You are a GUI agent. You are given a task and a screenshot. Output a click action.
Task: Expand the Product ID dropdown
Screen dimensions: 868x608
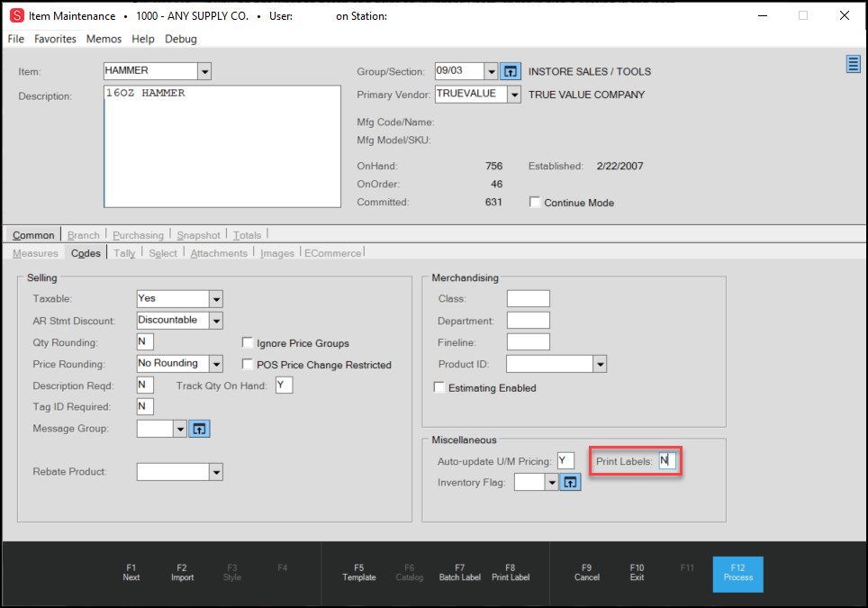(x=600, y=365)
